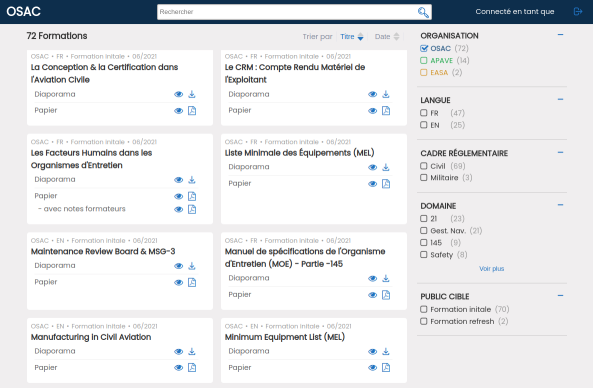
Task: Click the search magnifier icon
Action: point(423,12)
